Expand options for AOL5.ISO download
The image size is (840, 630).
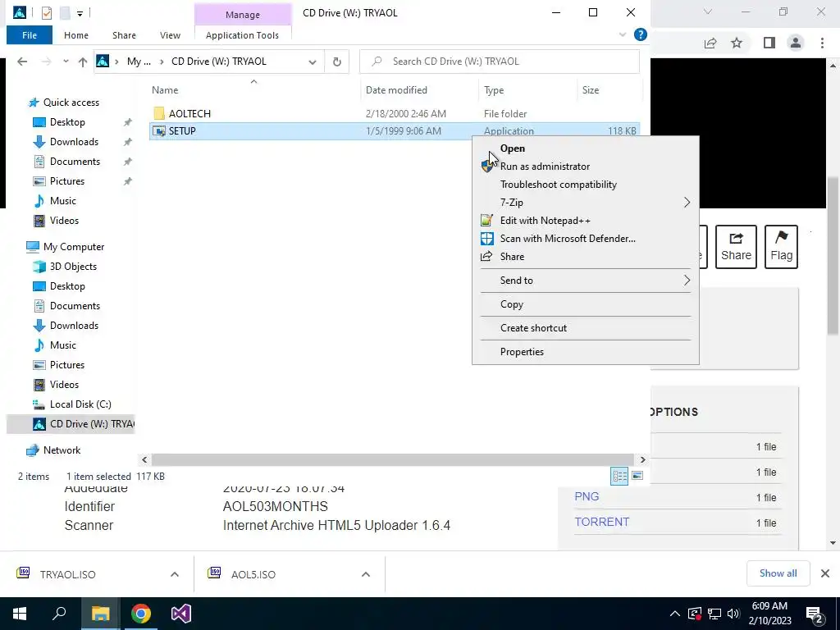[365, 574]
